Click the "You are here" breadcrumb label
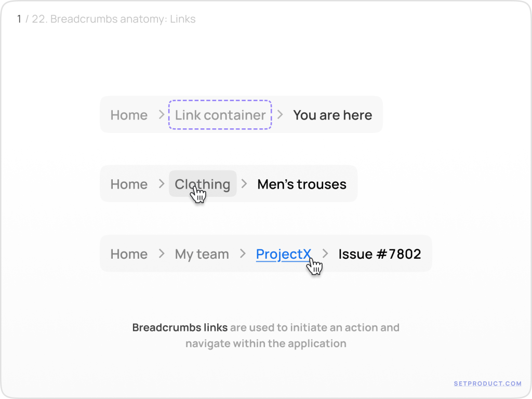Screen dimensions: 532x399 coord(332,115)
